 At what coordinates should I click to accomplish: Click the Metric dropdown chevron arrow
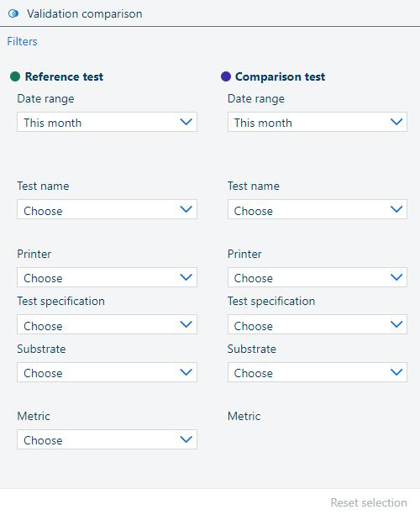(x=186, y=439)
